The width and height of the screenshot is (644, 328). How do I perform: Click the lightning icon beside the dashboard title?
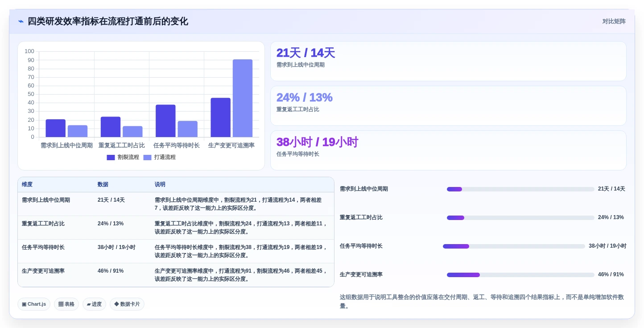pyautogui.click(x=21, y=21)
